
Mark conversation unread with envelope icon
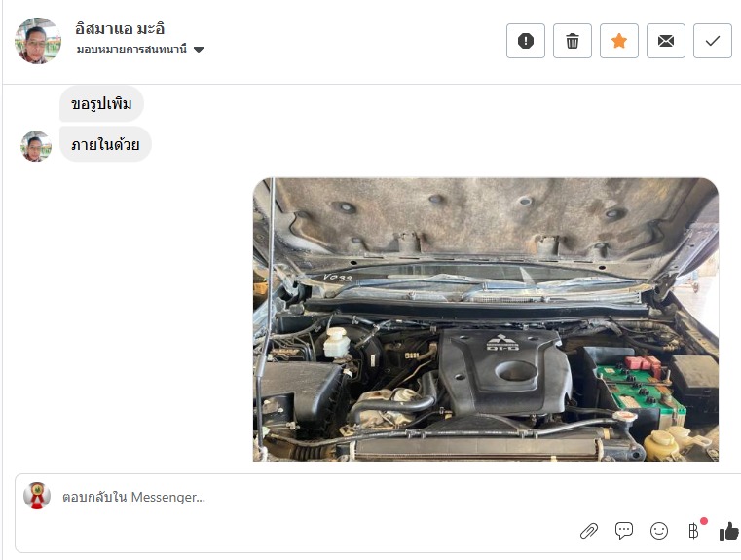coord(666,41)
